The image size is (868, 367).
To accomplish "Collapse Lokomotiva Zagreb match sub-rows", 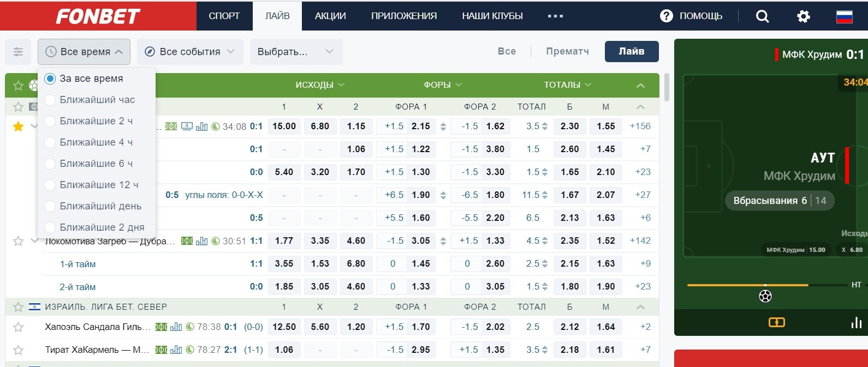I will coord(34,240).
